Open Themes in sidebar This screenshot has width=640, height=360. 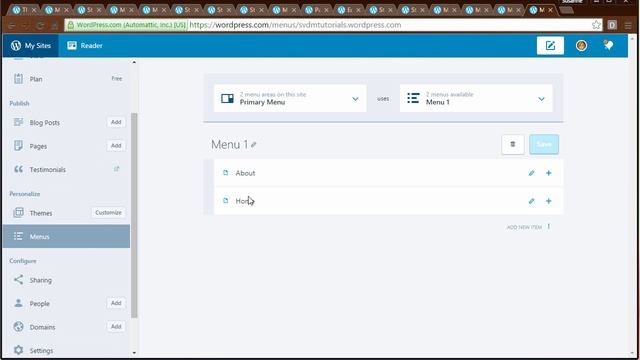point(41,213)
